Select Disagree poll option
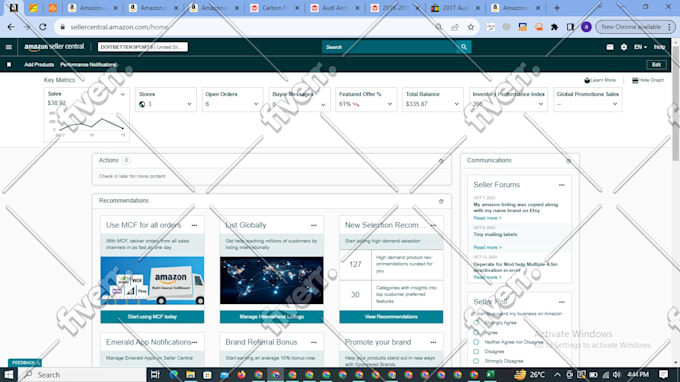Image resolution: width=680 pixels, height=382 pixels. [x=476, y=352]
